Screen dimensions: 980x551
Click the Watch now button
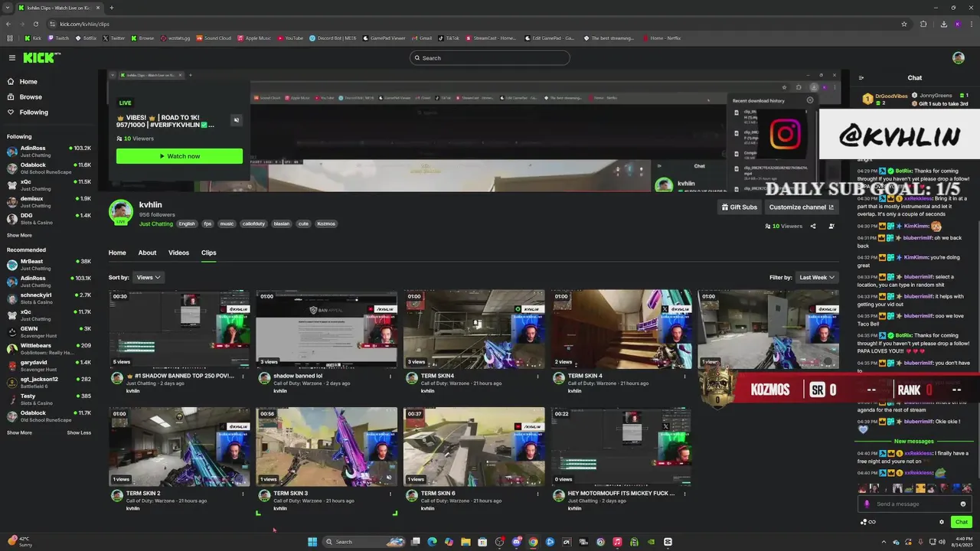pos(179,156)
